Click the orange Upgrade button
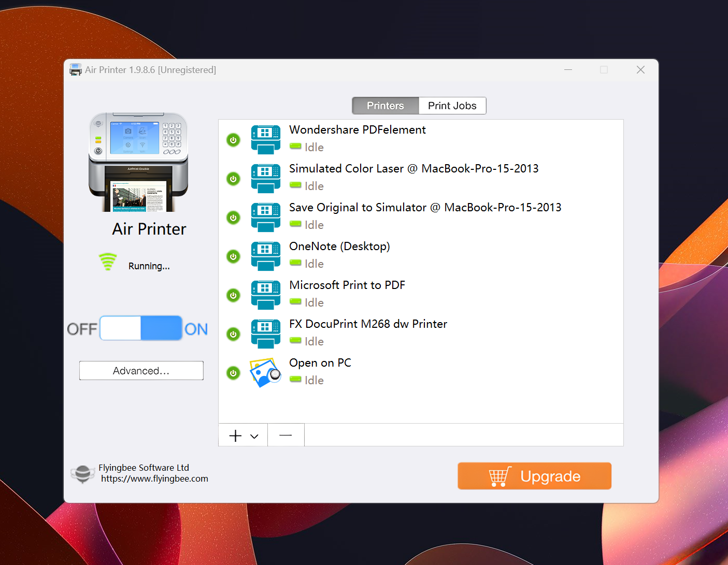Screen dimensions: 728x565 tap(534, 476)
